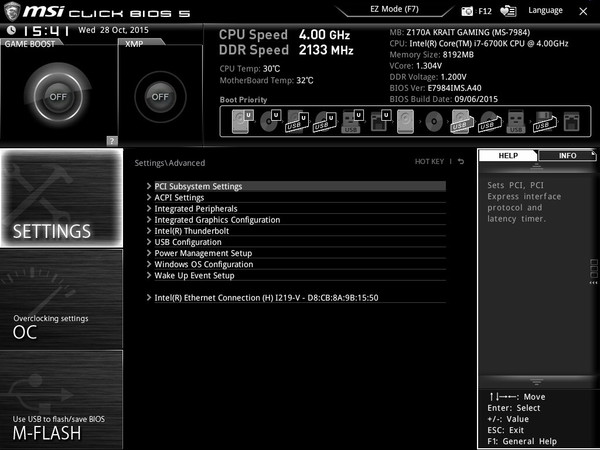
Task: Select the legacy USB floppy boot icon
Action: pyautogui.click(x=545, y=121)
